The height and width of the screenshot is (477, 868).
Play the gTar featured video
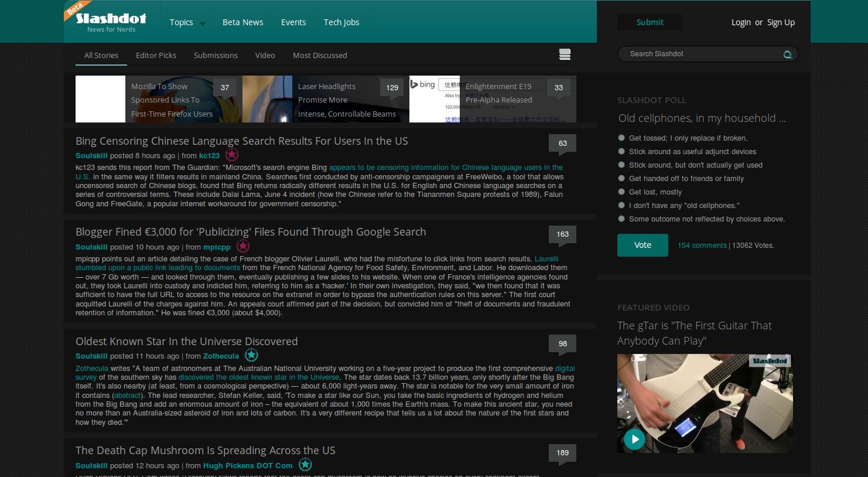click(634, 438)
